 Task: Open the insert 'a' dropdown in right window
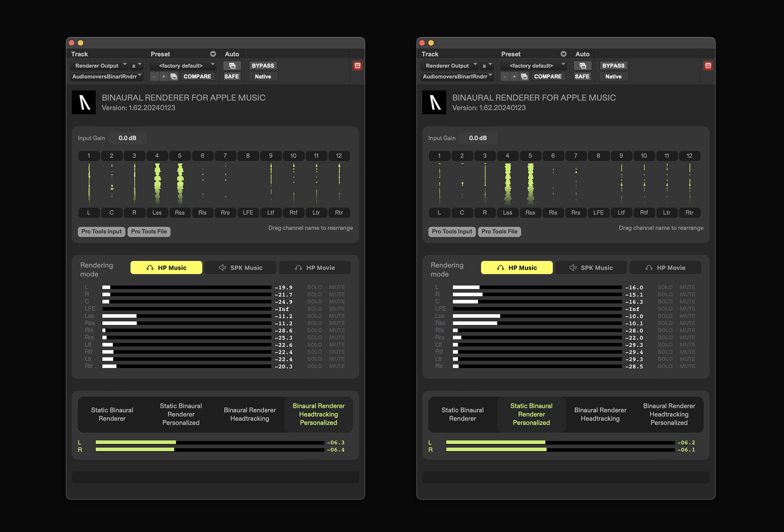point(487,66)
